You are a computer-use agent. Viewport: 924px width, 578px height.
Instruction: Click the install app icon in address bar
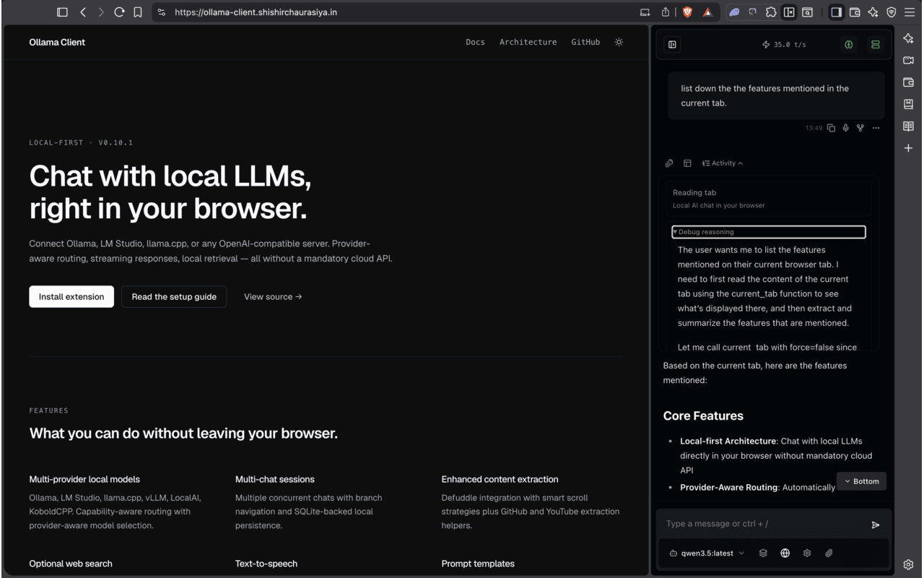(645, 12)
